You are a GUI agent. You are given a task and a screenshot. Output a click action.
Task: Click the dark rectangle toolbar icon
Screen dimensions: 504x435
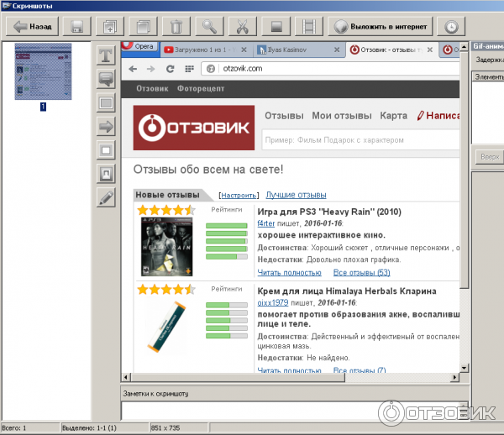276,26
